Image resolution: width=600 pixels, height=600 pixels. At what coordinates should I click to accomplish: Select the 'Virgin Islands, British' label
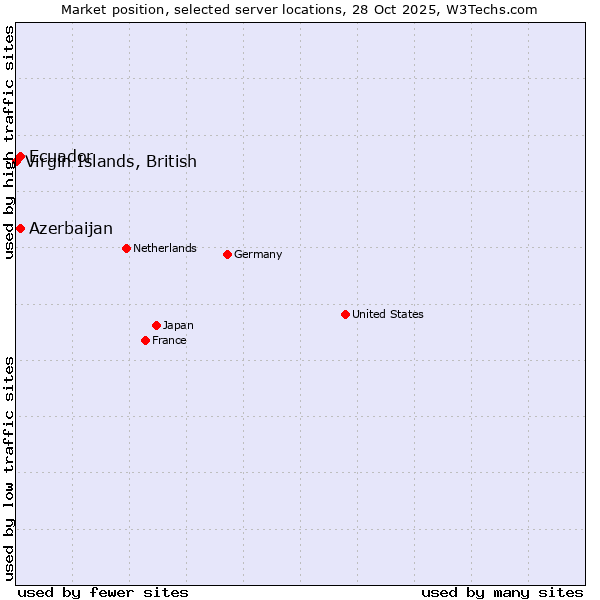112,162
